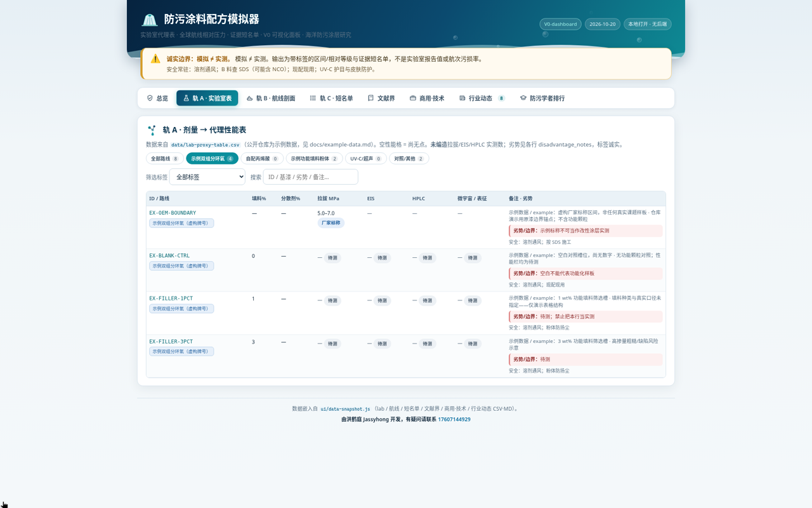The width and height of the screenshot is (812, 508).
Task: Click the yellow warning triangle icon
Action: pos(155,59)
